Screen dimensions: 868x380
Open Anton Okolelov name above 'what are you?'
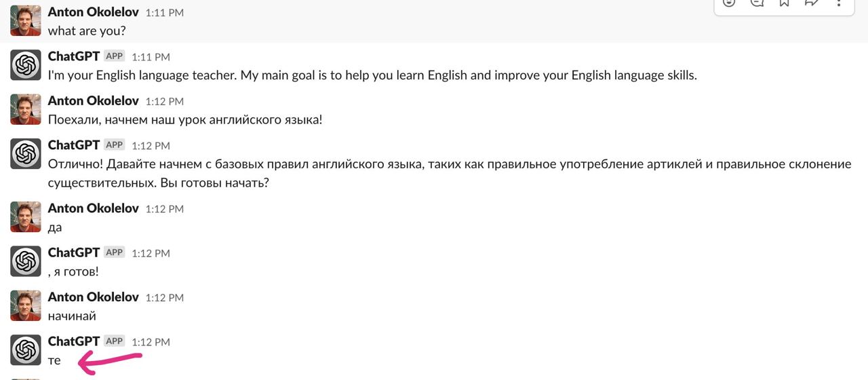click(x=94, y=12)
